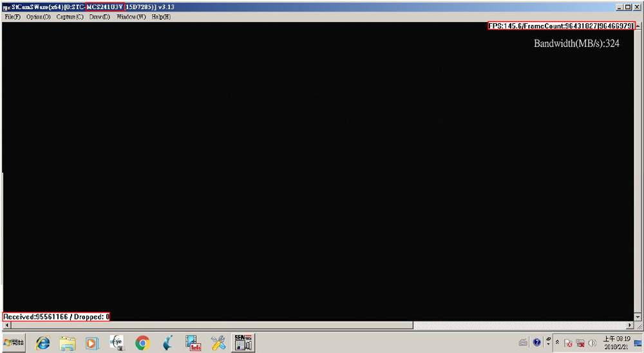Viewport: 644px width, 353px height.
Task: Open Windows Explorer folder icon
Action: (68, 343)
